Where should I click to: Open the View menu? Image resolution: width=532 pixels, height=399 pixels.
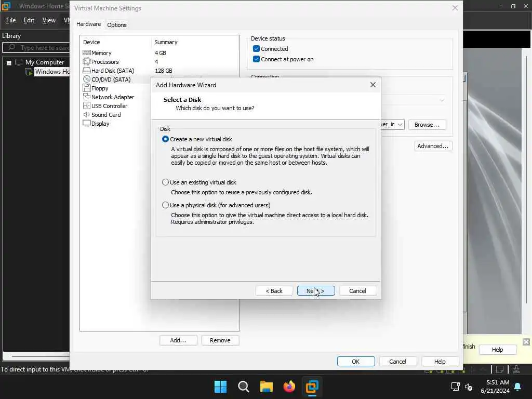tap(49, 20)
